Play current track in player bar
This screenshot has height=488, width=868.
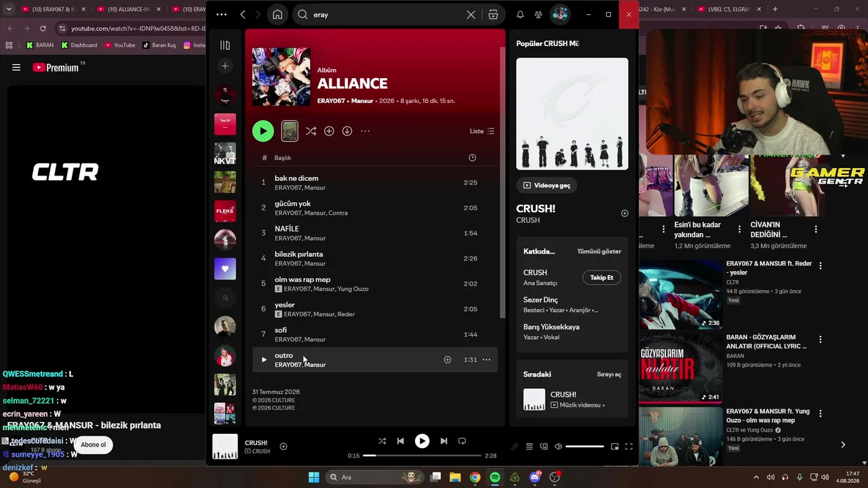tap(422, 441)
